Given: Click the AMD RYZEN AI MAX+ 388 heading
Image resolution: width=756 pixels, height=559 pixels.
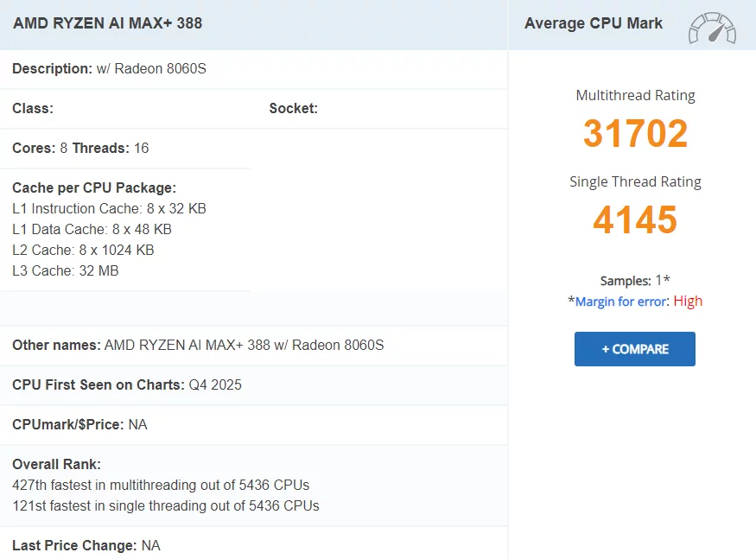Looking at the screenshot, I should pos(107,23).
